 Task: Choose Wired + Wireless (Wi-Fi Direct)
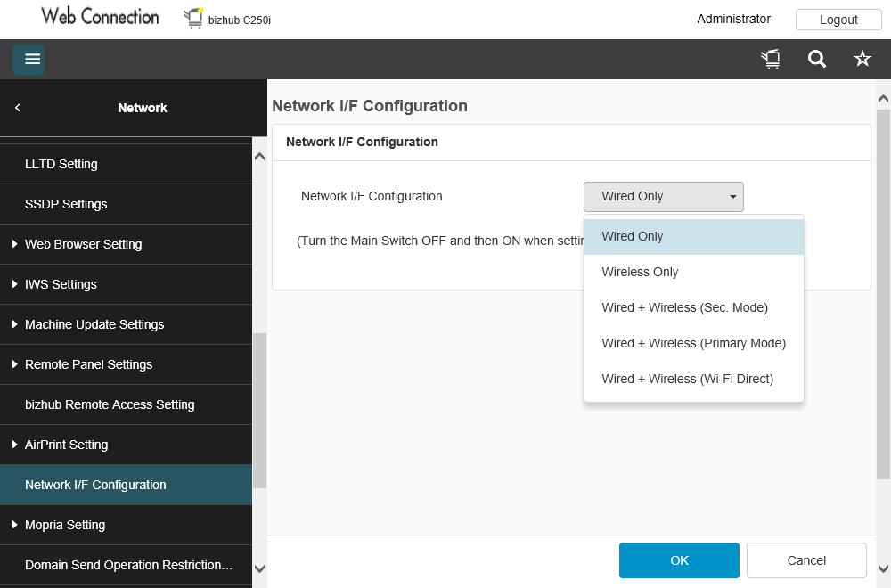(687, 379)
